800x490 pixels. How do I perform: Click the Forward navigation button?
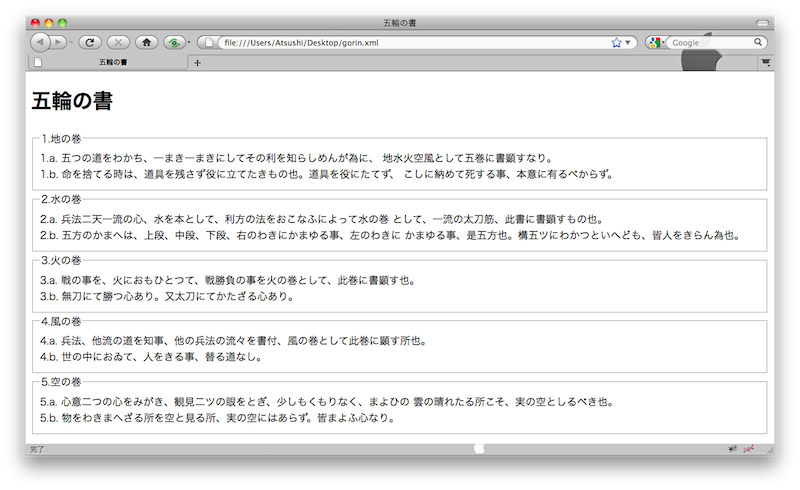point(59,42)
